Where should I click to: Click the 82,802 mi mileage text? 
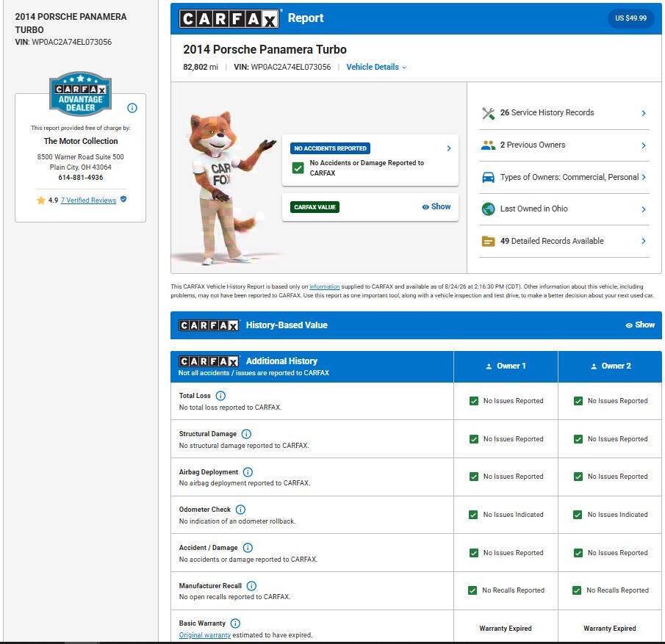[201, 67]
